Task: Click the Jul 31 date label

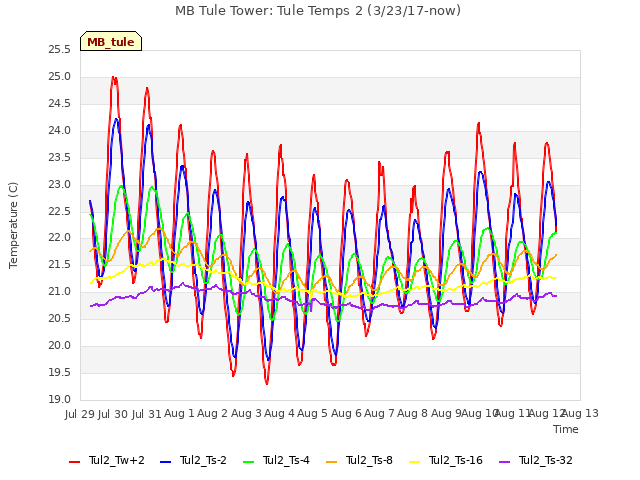Action: tap(147, 414)
